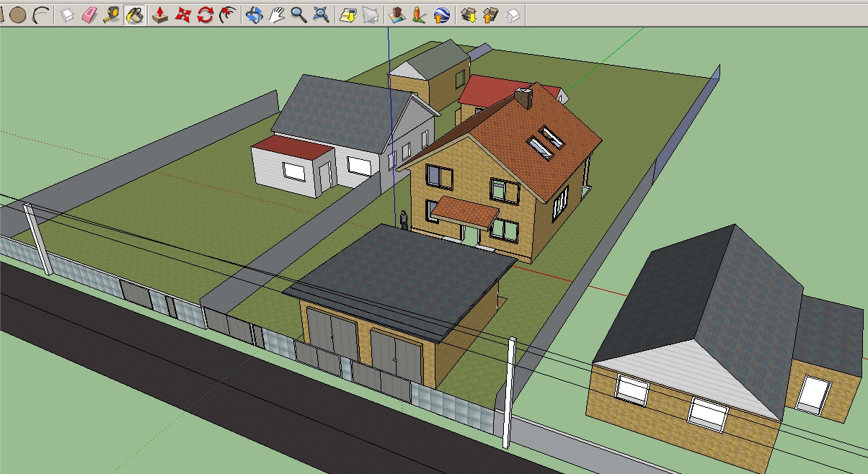The width and height of the screenshot is (868, 474).
Task: Select the Offset tool
Action: coord(228,14)
